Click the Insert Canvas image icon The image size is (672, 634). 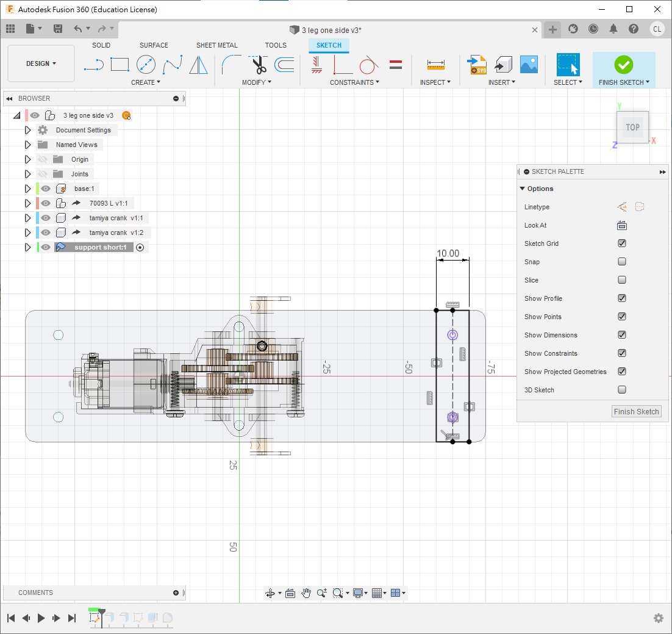click(528, 64)
